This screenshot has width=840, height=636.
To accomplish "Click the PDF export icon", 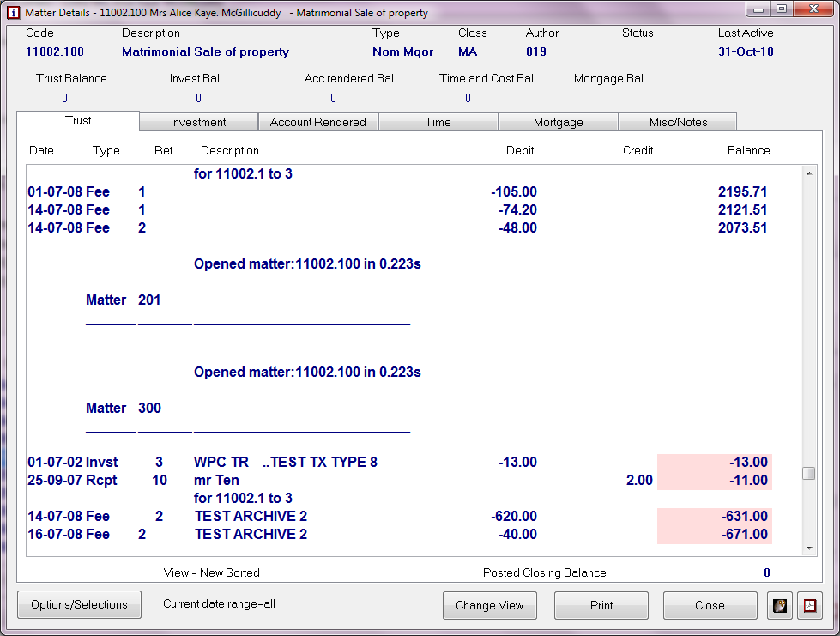I will point(809,605).
